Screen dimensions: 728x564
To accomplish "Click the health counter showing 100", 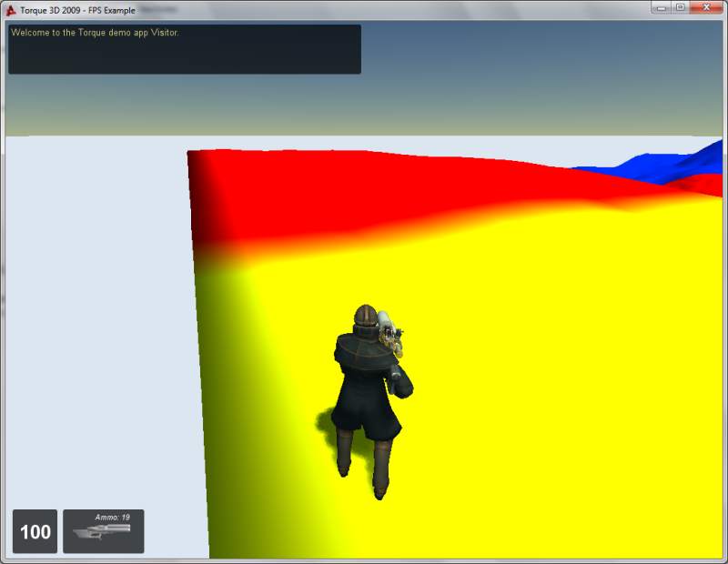I will coord(35,531).
